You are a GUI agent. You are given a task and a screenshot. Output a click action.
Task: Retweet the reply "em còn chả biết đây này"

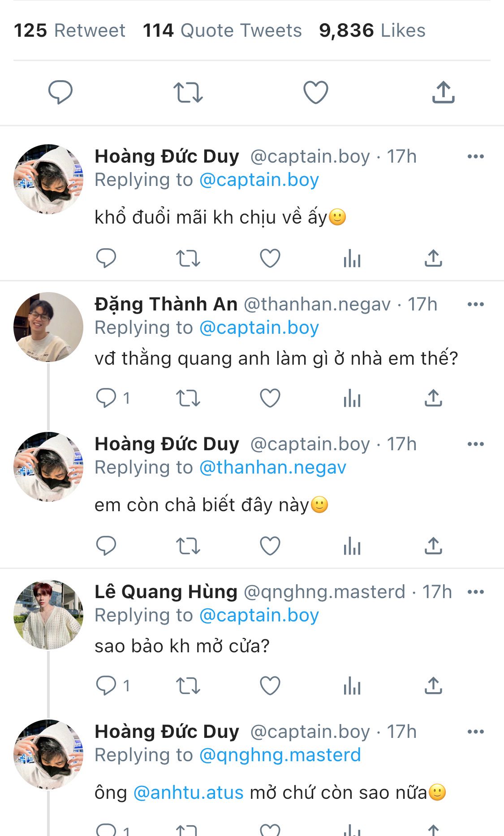point(188,546)
